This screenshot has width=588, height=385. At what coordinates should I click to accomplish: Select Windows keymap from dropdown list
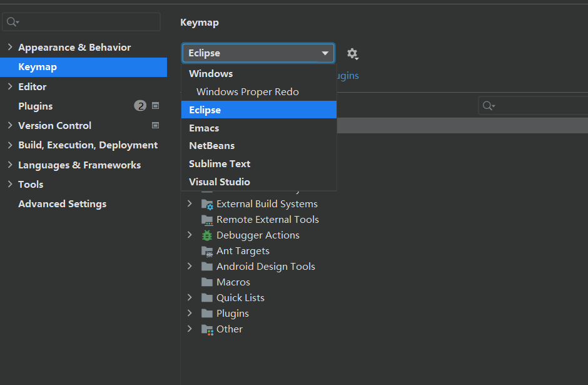(x=259, y=73)
